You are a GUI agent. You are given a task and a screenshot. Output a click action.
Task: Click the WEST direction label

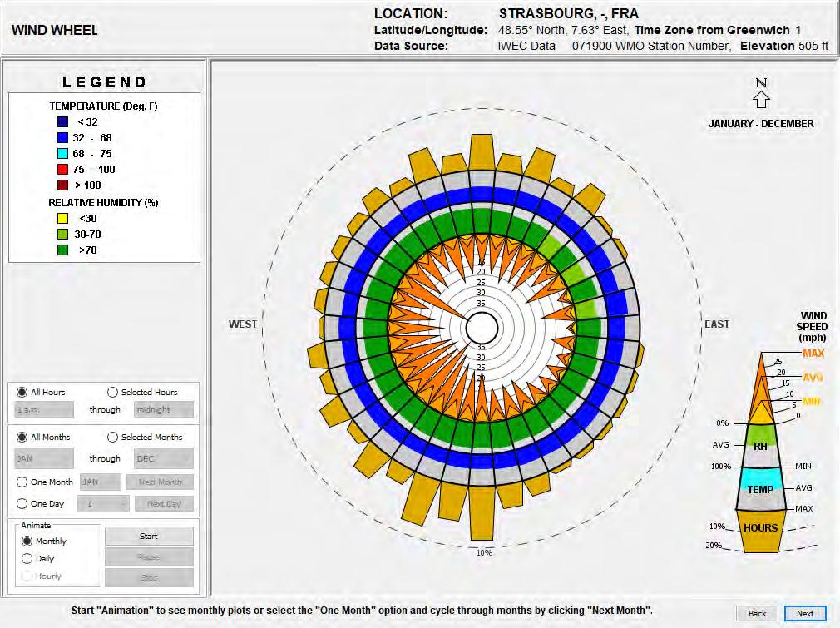pos(243,324)
